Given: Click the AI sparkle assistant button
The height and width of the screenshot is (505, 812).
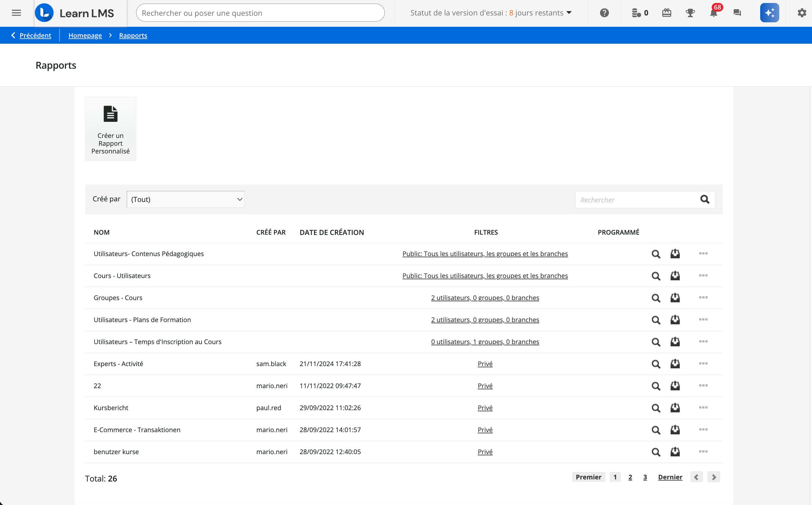Looking at the screenshot, I should (x=769, y=13).
